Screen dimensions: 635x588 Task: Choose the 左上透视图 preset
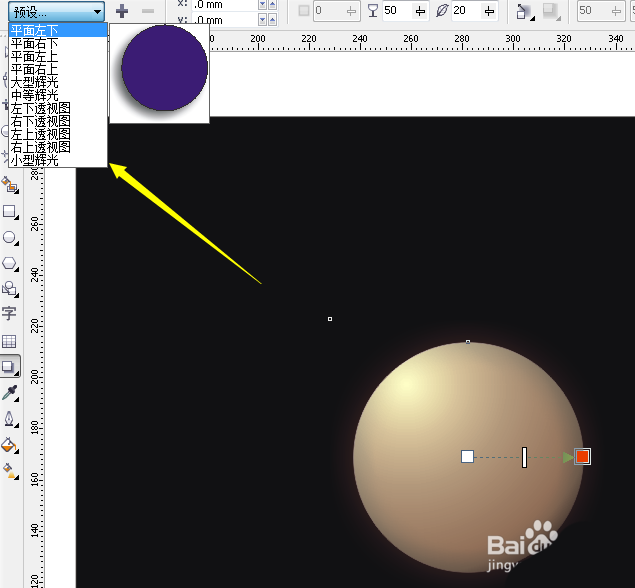tap(58, 134)
